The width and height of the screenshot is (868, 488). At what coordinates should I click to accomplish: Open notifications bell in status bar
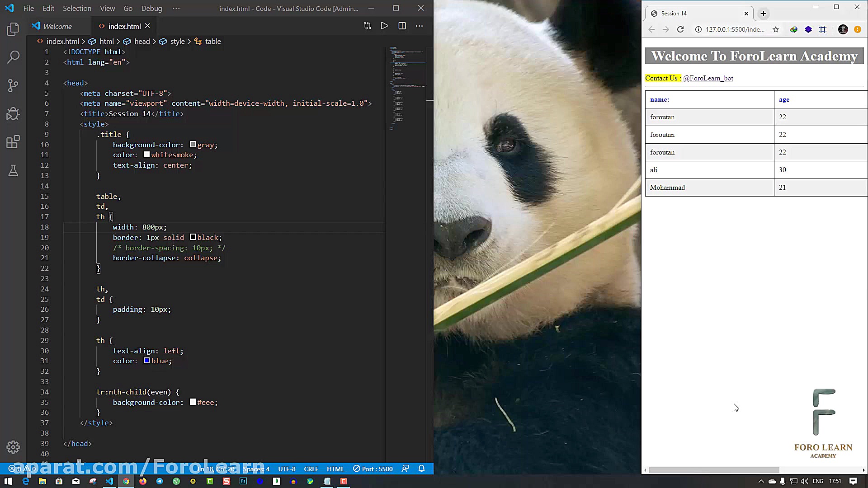click(x=421, y=469)
